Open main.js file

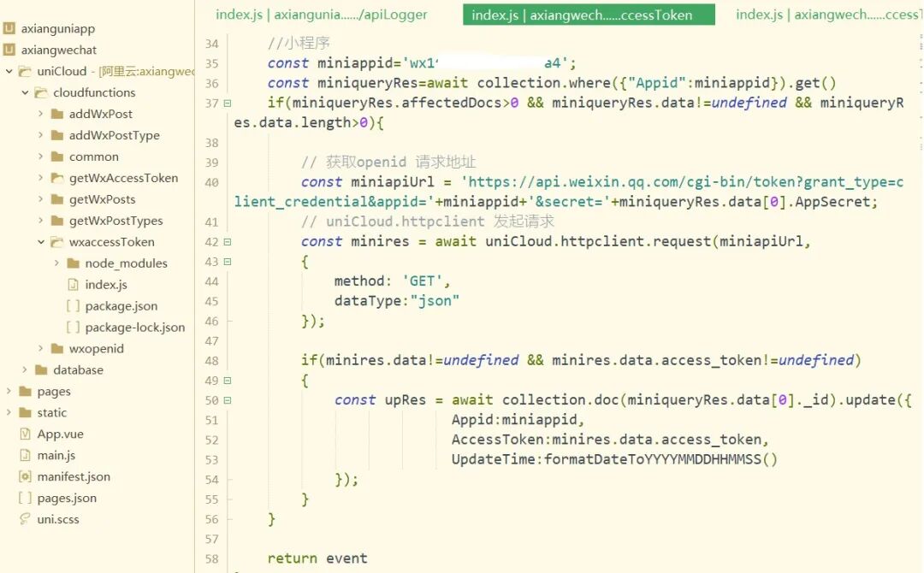tap(56, 455)
